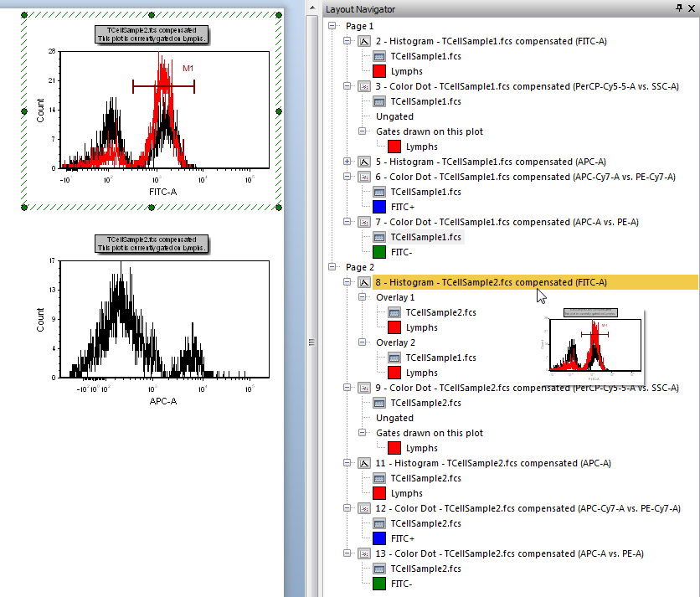Toggle auto-hide pin on Layout Navigator panel

click(679, 8)
